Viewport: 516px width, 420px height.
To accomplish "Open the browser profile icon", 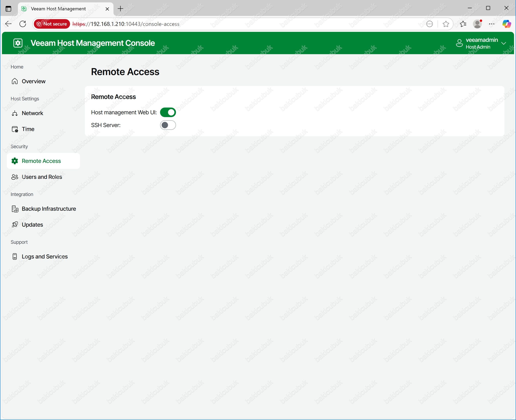I will [478, 24].
